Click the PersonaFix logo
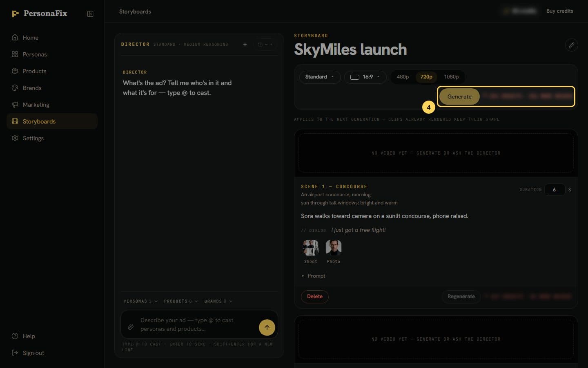Image resolution: width=588 pixels, height=368 pixels. pyautogui.click(x=39, y=13)
